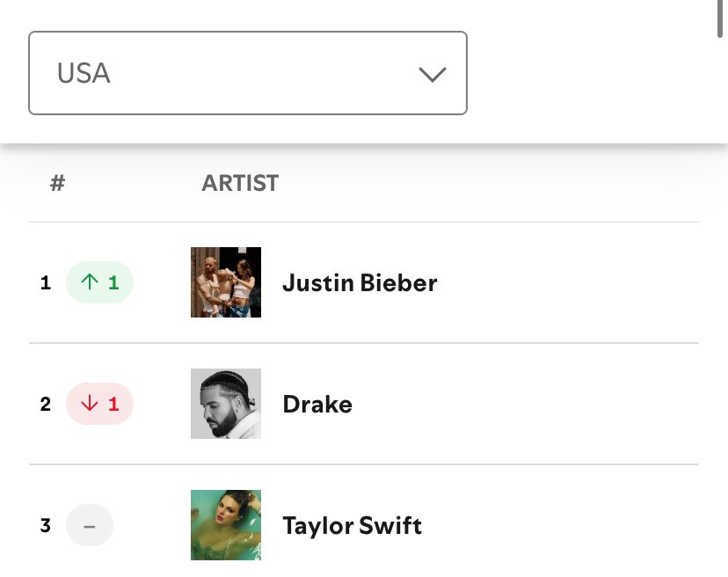Open Drake's black-and-white artist thumbnail
The height and width of the screenshot is (577, 728).
[x=226, y=404]
